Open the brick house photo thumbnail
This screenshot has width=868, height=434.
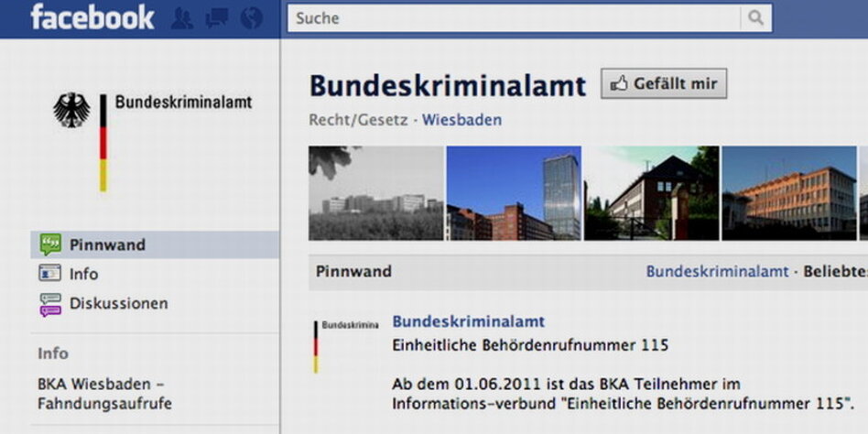(x=651, y=193)
